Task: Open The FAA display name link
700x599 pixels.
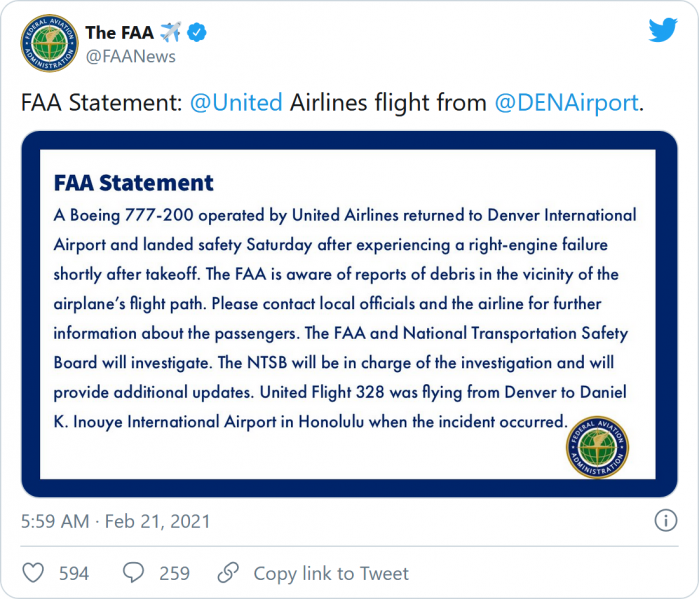Action: (x=121, y=33)
